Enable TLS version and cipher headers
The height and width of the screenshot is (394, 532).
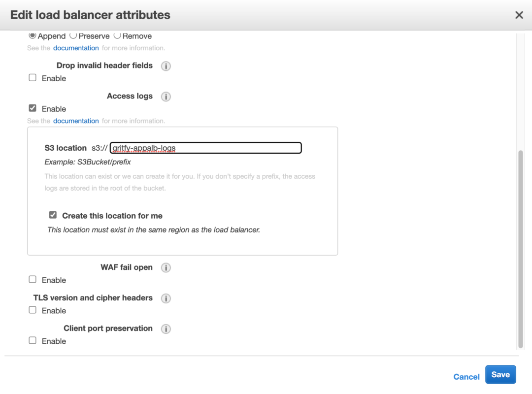tap(32, 310)
